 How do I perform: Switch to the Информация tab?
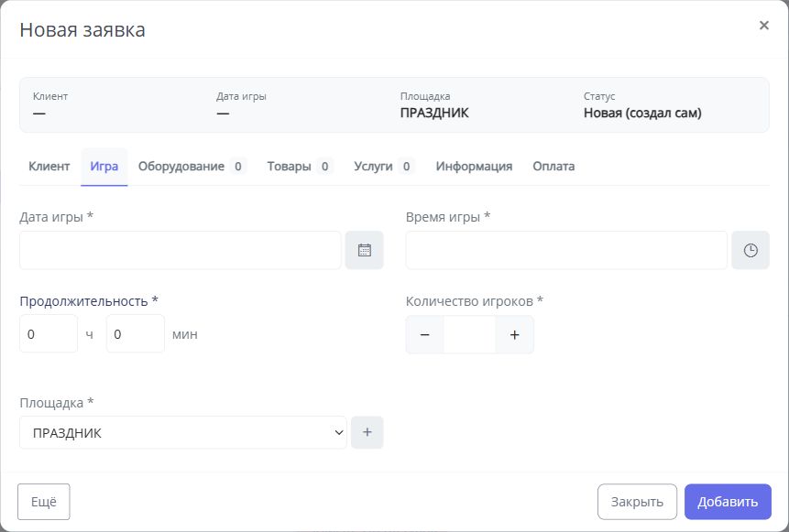pyautogui.click(x=474, y=167)
